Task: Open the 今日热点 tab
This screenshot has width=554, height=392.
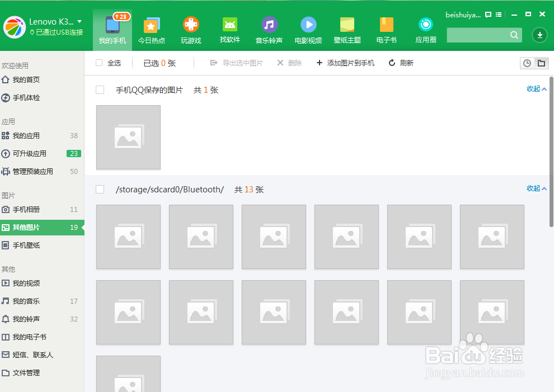Action: click(x=152, y=30)
